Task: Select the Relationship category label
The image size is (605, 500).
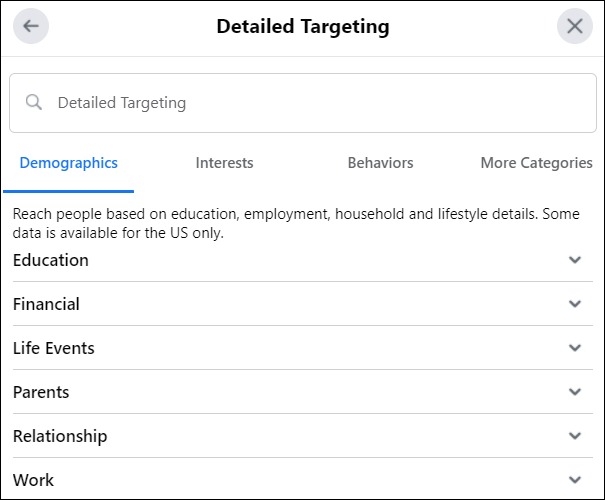Action: [x=60, y=436]
